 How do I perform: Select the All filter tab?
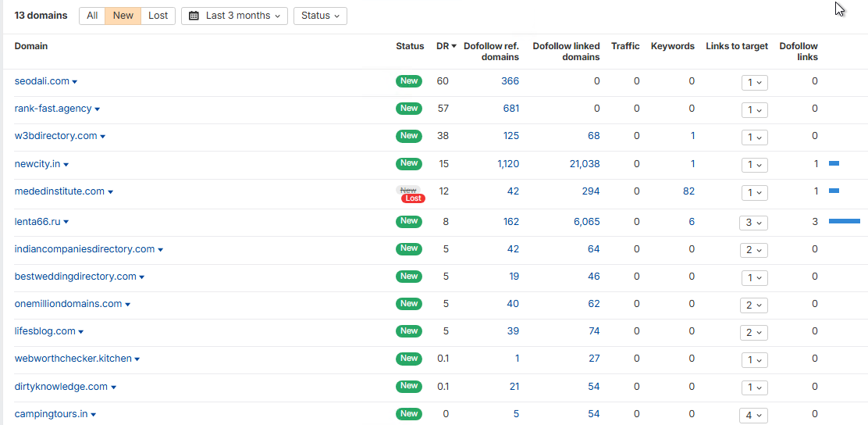point(92,16)
